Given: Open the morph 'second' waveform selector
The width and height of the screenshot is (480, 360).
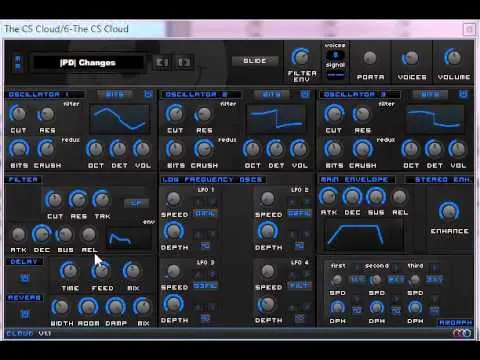Looking at the screenshot, I should [x=396, y=279].
